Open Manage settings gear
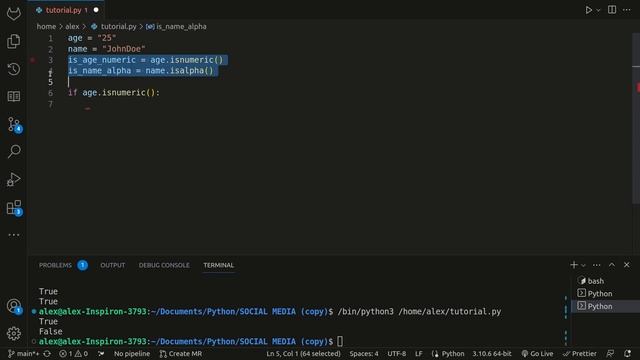 [13, 333]
